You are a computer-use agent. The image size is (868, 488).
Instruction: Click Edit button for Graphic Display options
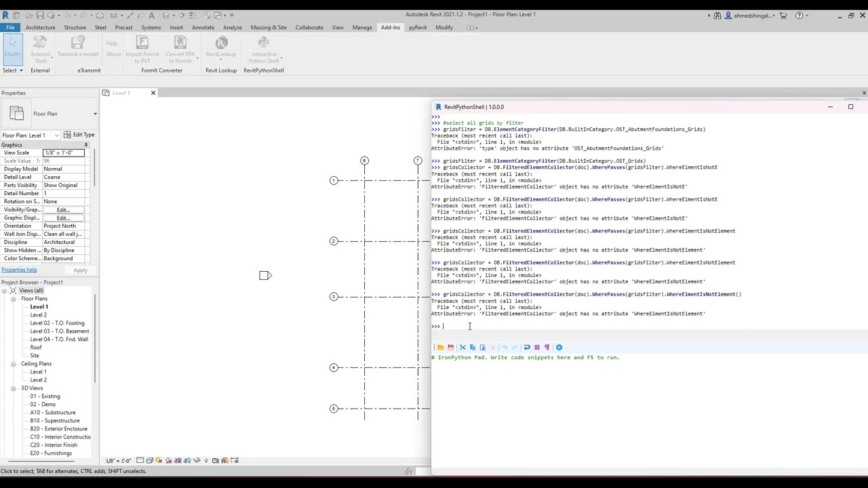(x=63, y=218)
